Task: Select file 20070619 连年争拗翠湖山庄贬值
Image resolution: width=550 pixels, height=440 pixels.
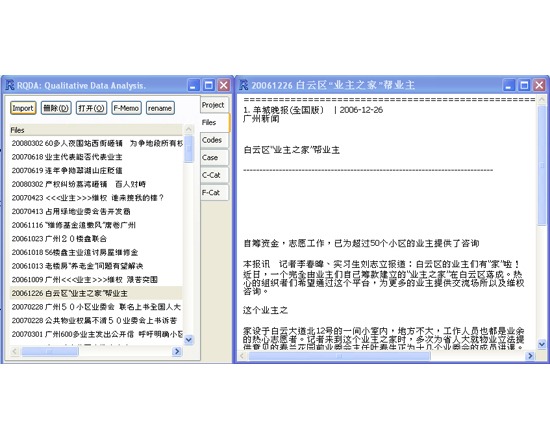Action: [96, 171]
